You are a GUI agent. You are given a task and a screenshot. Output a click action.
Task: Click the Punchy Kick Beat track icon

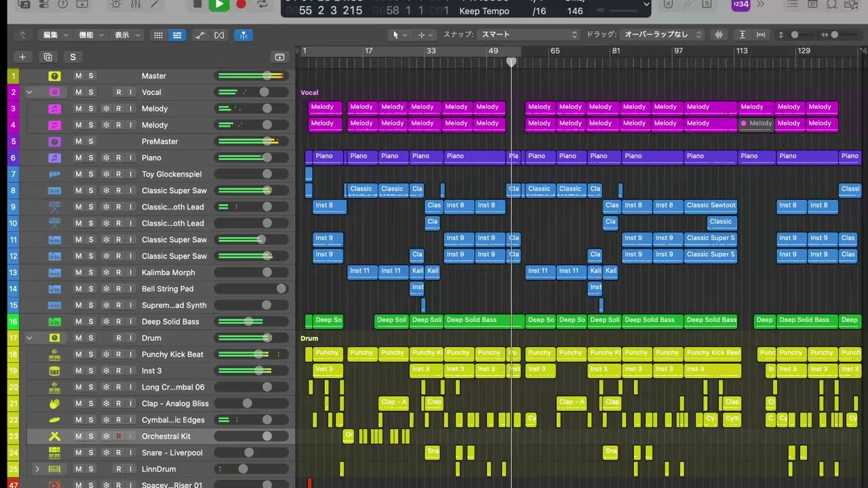coord(54,354)
